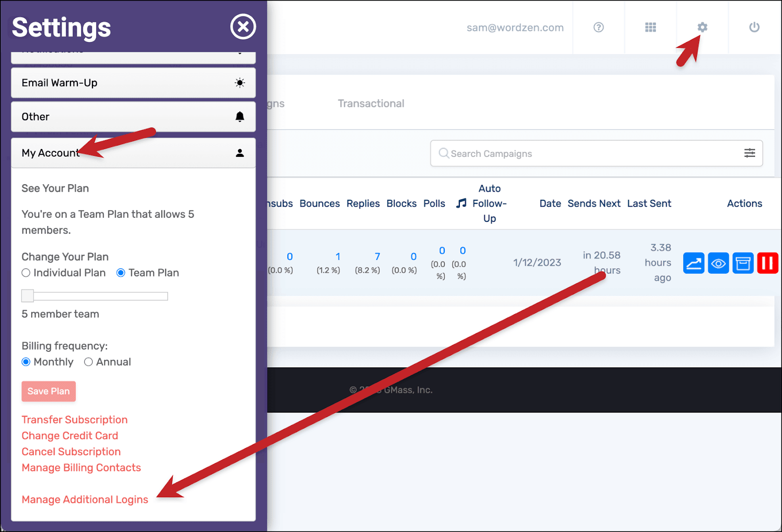Click the replies count 7
This screenshot has height=532, width=782.
click(x=377, y=256)
